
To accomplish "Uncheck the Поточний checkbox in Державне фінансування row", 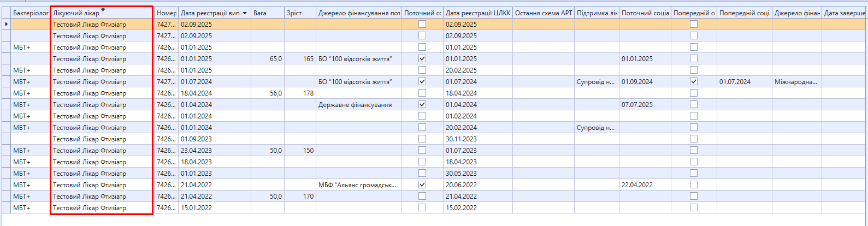I will pyautogui.click(x=422, y=104).
